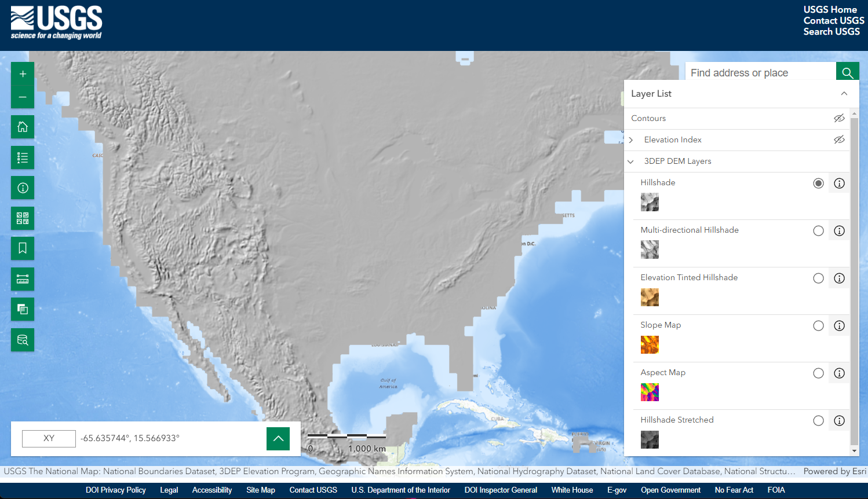The image size is (868, 499).
Task: Open the measurement tool
Action: coord(23,279)
